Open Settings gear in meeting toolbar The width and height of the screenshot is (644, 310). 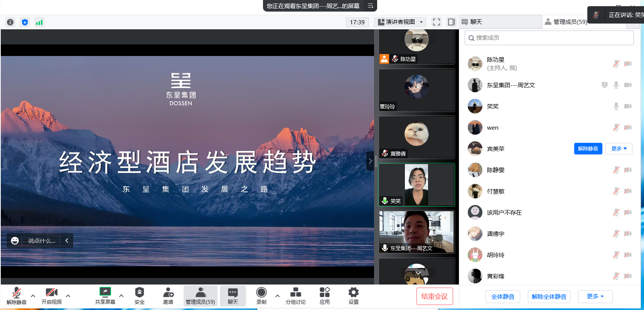(353, 296)
